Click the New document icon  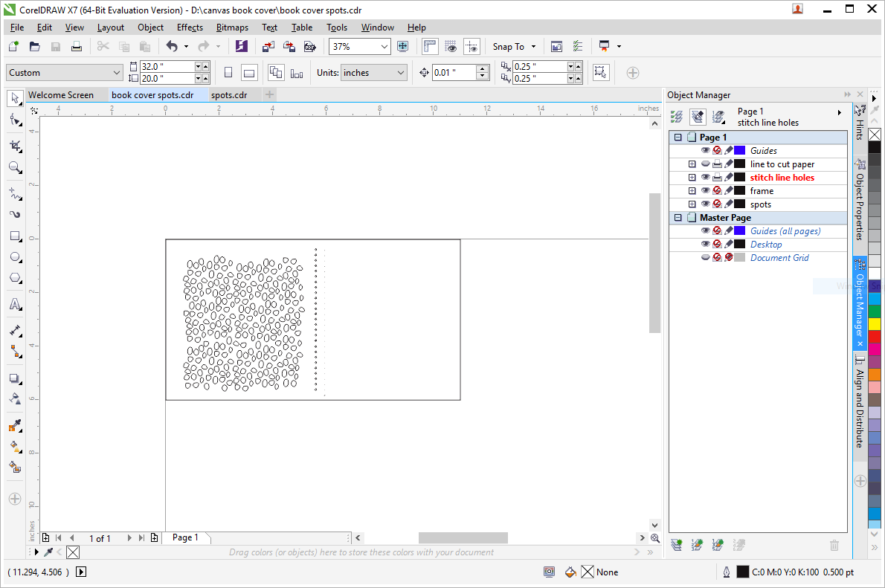tap(13, 46)
